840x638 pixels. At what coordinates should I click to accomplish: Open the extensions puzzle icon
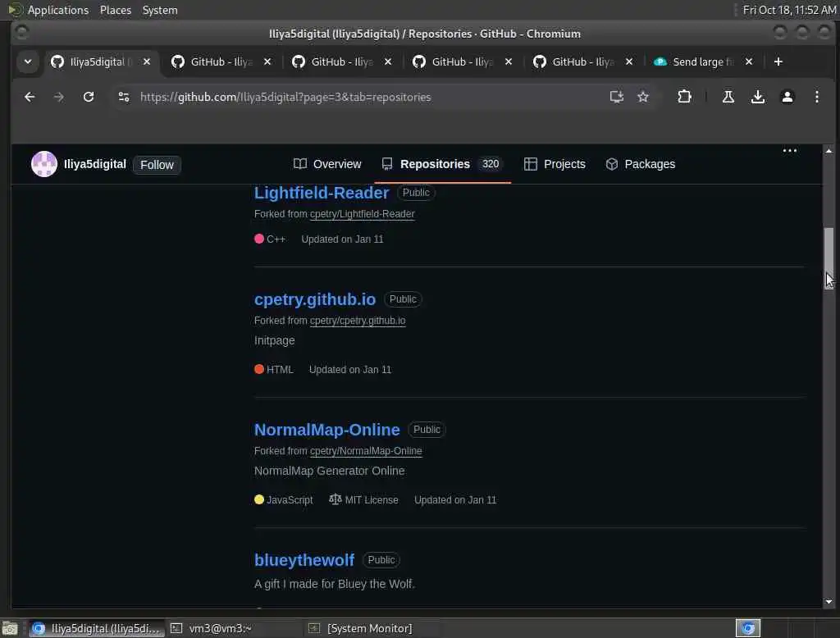coord(684,97)
